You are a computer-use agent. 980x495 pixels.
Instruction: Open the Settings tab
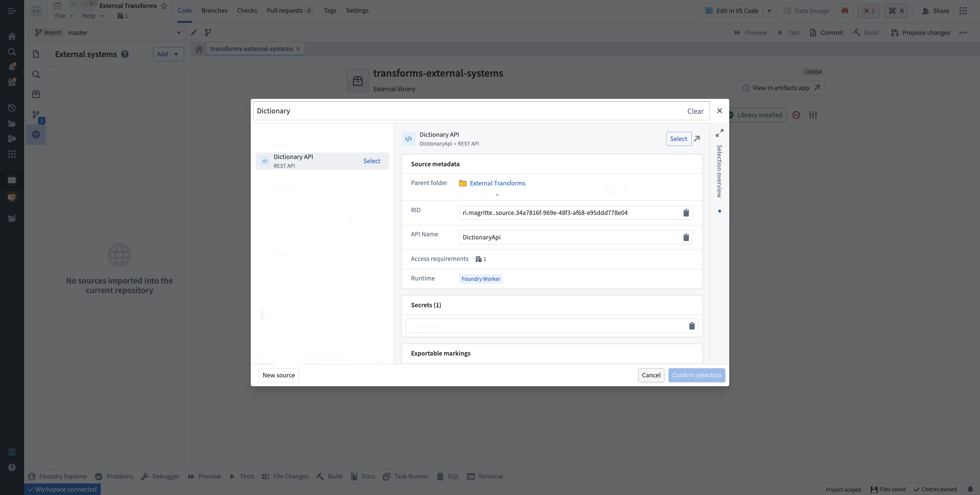pyautogui.click(x=357, y=10)
